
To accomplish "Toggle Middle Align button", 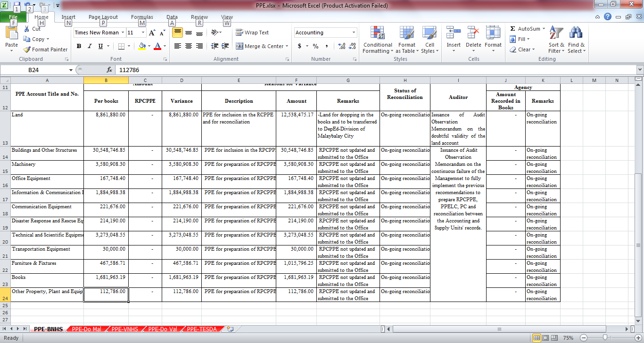I will click(x=189, y=33).
